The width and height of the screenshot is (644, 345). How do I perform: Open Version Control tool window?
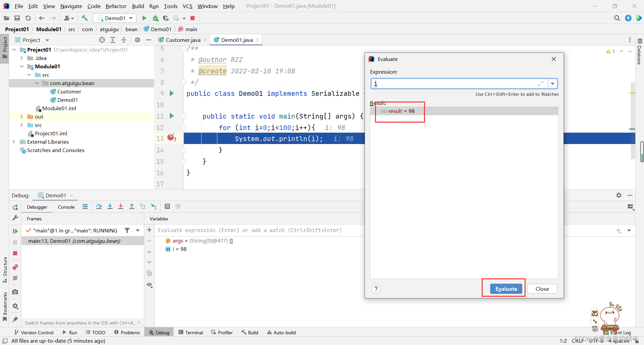pos(34,332)
